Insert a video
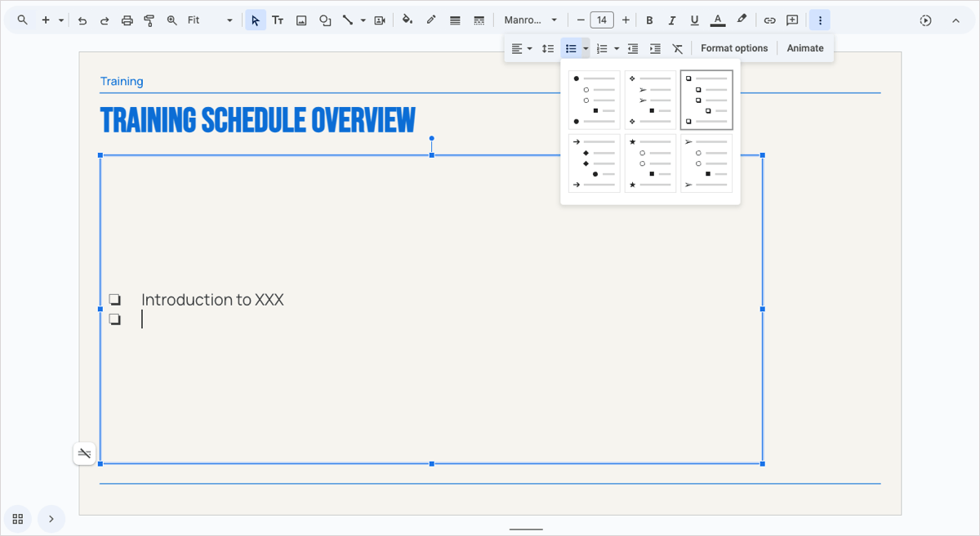Viewport: 980px width, 536px height. pos(380,20)
